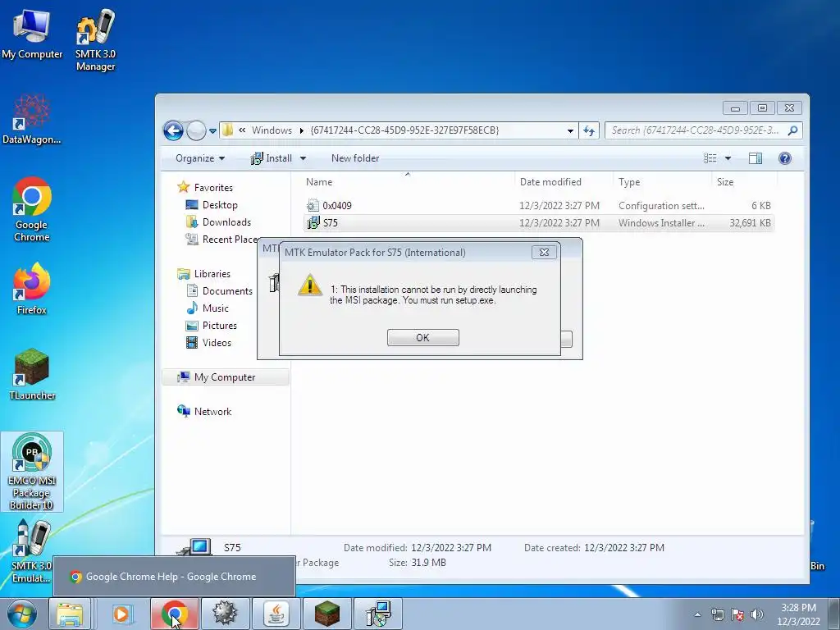Click the Explorer Help icon
This screenshot has width=840, height=630.
click(x=785, y=158)
